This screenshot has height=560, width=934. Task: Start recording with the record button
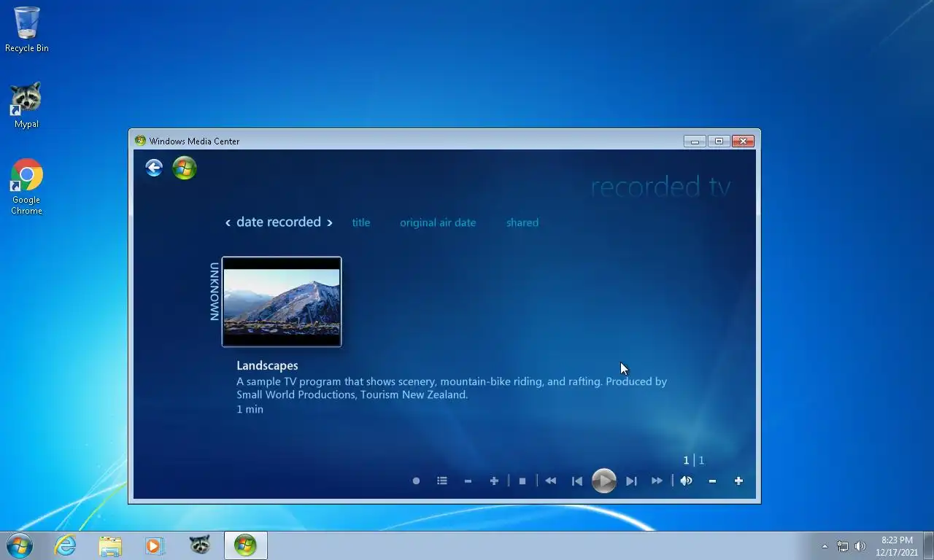coord(416,481)
